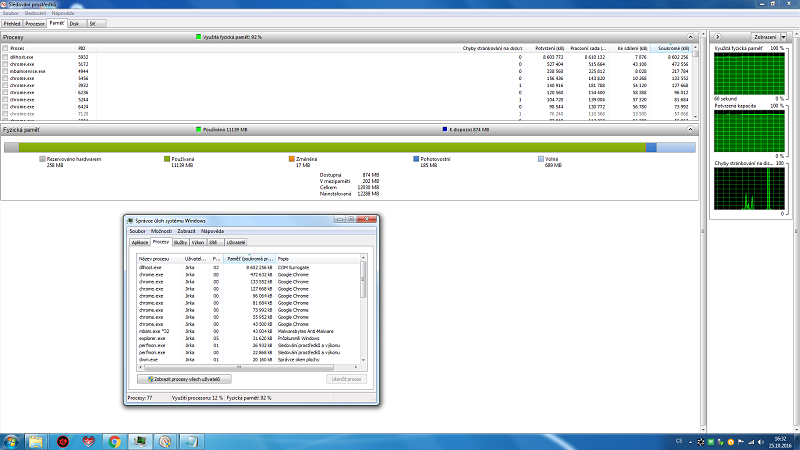Image resolution: width=800 pixels, height=450 pixels.
Task: Open the file explorer folder taskbar icon
Action: point(36,441)
